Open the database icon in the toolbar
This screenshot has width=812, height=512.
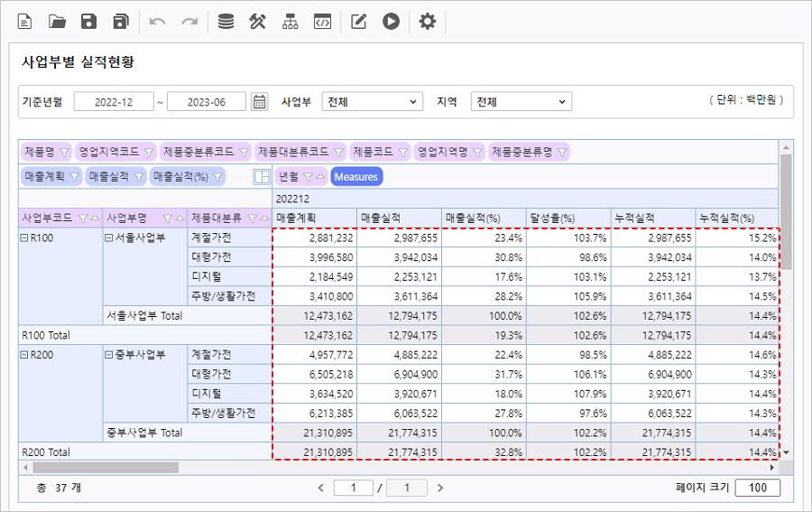click(x=226, y=22)
